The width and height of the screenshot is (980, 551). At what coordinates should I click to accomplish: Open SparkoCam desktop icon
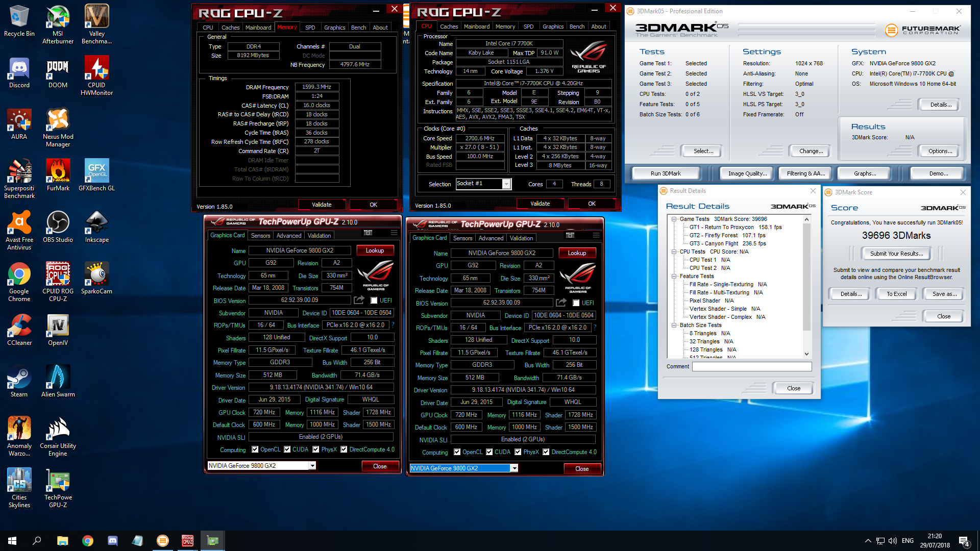click(96, 279)
